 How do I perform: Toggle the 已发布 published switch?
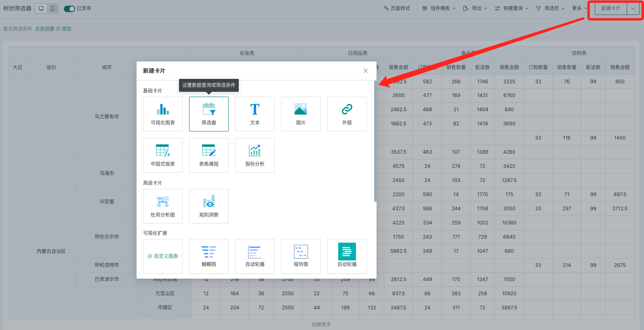(x=69, y=8)
